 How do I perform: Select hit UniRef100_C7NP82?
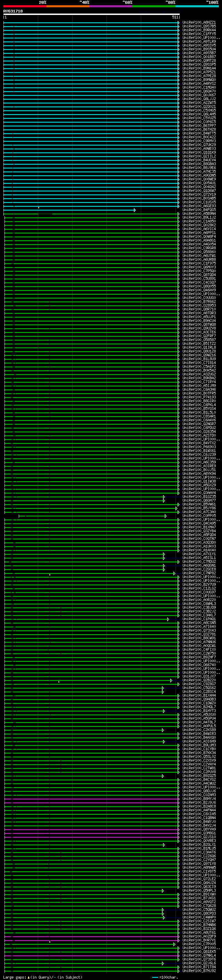click(199, 573)
